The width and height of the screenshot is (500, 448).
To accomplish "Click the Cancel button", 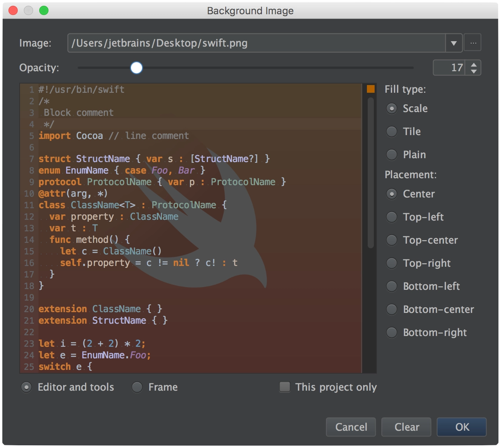I will coord(351,427).
